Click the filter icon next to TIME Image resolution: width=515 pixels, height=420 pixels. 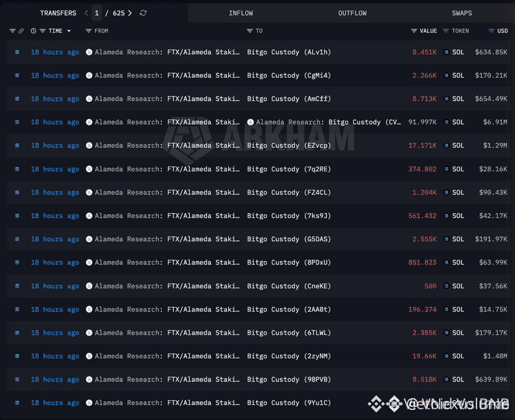pyautogui.click(x=42, y=31)
